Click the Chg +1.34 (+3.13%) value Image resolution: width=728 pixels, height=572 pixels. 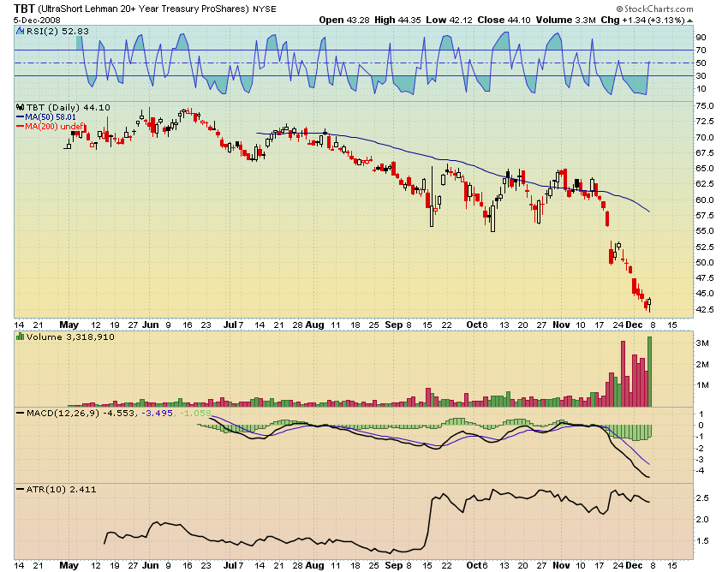pos(643,20)
